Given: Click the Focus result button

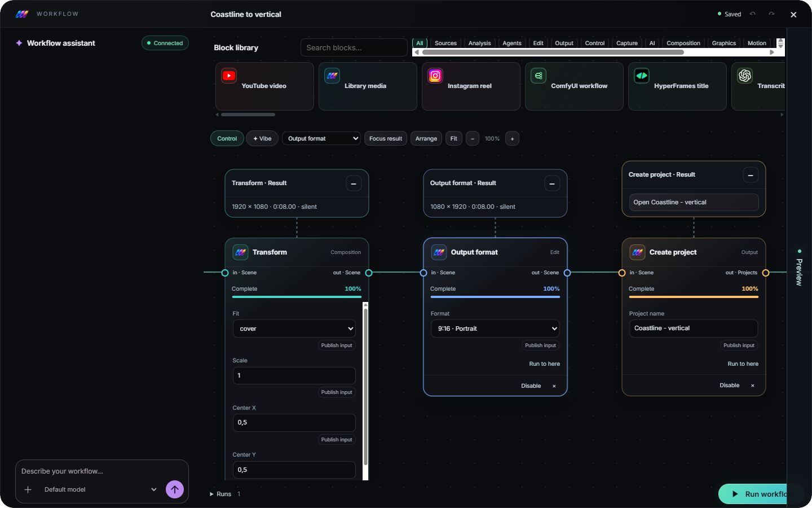Looking at the screenshot, I should (386, 138).
